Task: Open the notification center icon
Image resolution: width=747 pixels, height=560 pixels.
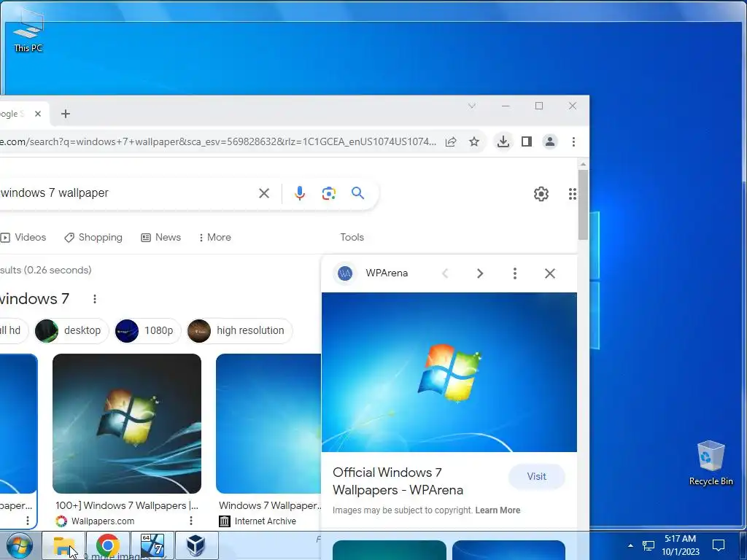Action: (719, 545)
